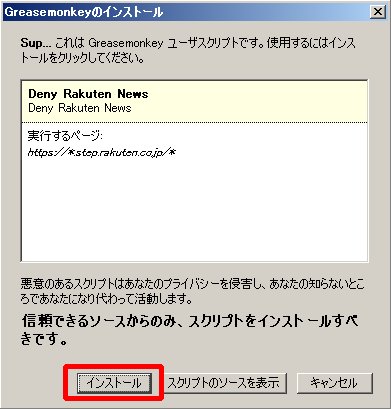
Task: Open スクリプトのソースを表示 to view script source
Action: point(223,383)
